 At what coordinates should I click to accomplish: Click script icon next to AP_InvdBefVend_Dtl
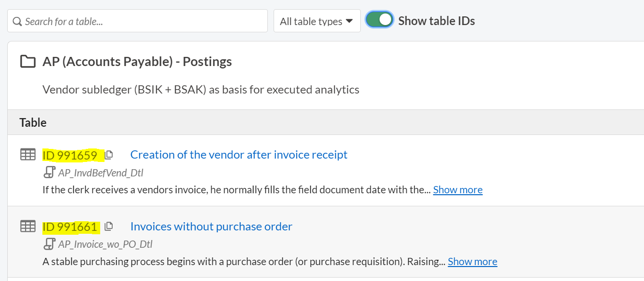(x=49, y=173)
